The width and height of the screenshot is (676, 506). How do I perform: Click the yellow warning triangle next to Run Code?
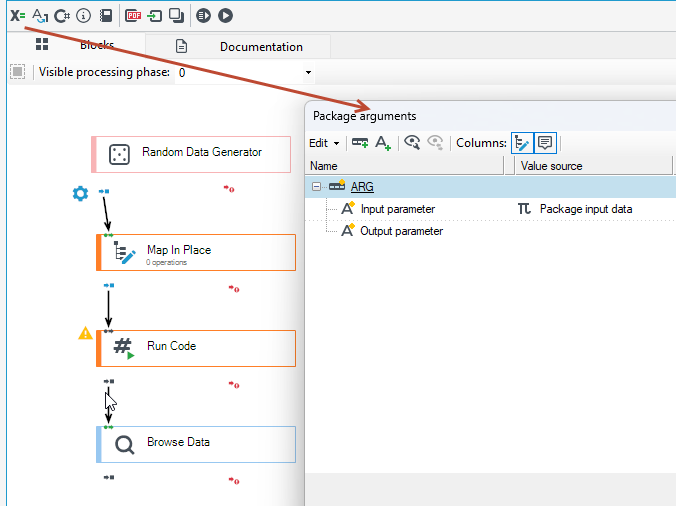coord(85,333)
